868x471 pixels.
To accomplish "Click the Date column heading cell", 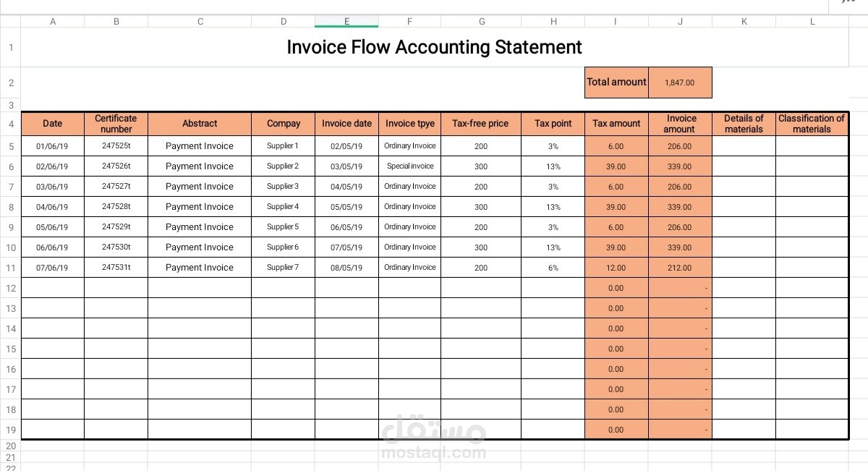I will tap(53, 124).
